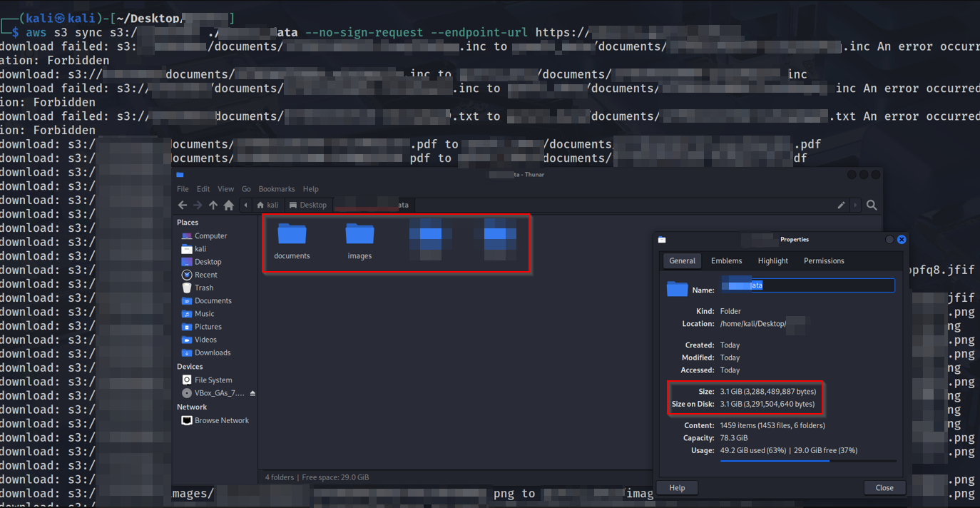The height and width of the screenshot is (508, 980).
Task: Expand the path bar left scroll arrow
Action: point(246,205)
